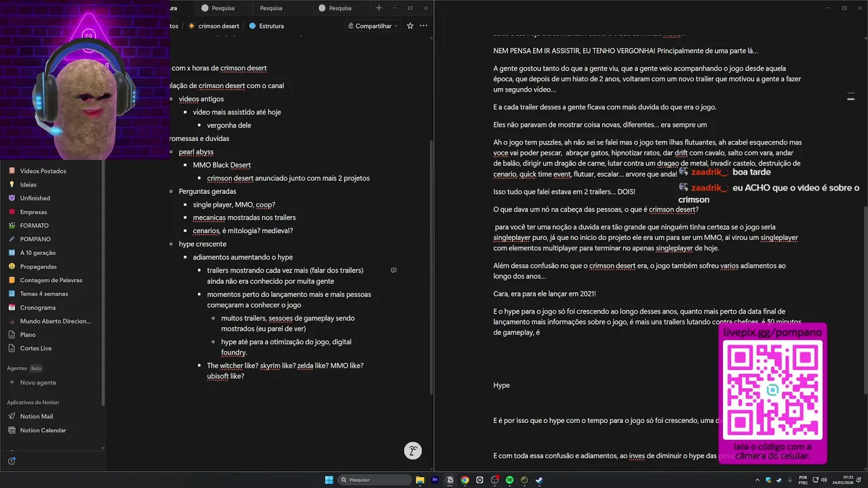Open Mundo Aberto Direcion... page
Image resolution: width=868 pixels, height=488 pixels.
(55, 321)
